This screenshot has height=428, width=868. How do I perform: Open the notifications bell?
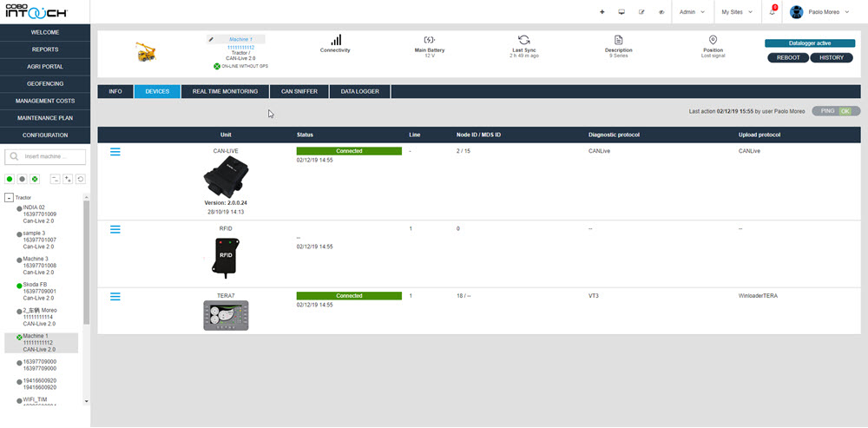pyautogui.click(x=773, y=11)
